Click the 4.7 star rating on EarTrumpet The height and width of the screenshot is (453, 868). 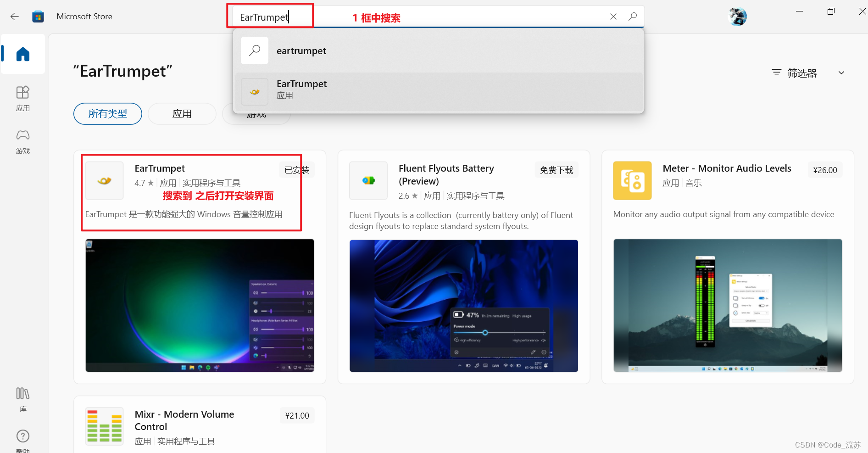[x=144, y=183]
